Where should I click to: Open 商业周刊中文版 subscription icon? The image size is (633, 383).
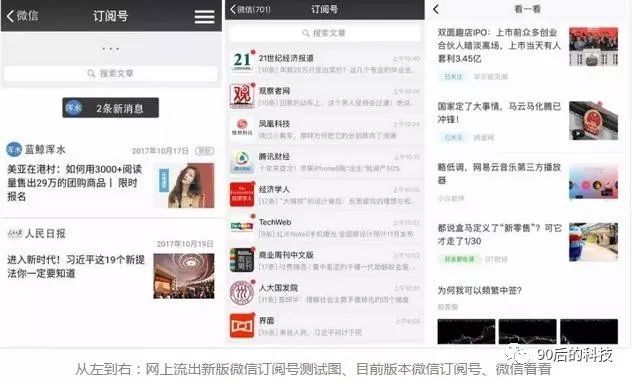coord(242,260)
